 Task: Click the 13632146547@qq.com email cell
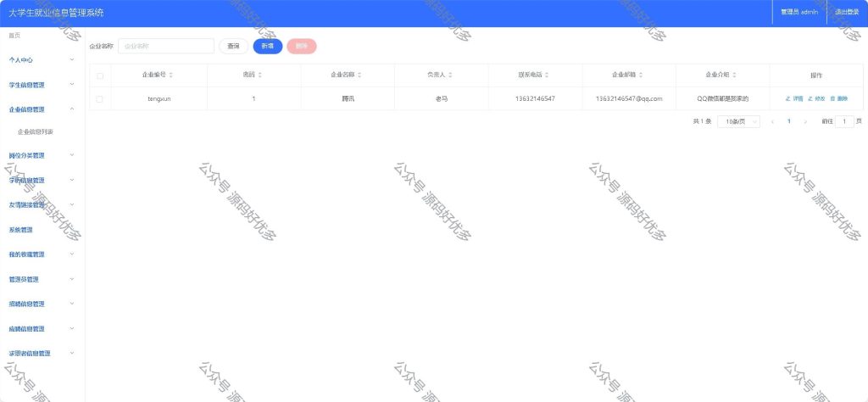[x=629, y=98]
